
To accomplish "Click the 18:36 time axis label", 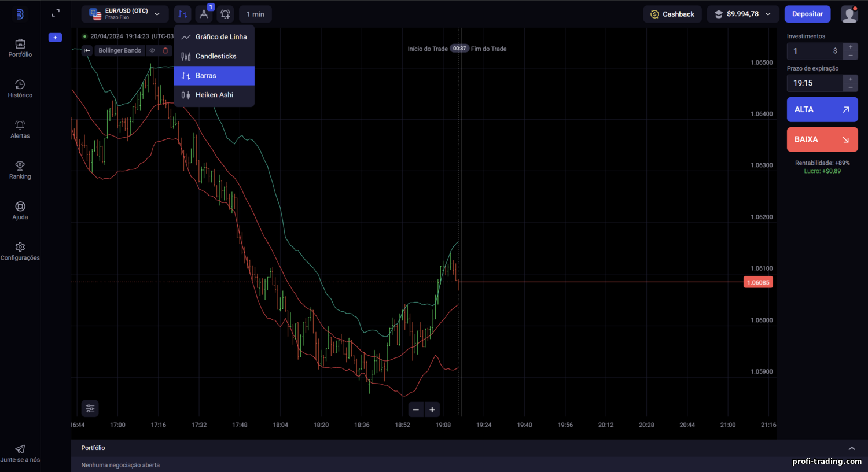I will tap(362, 425).
